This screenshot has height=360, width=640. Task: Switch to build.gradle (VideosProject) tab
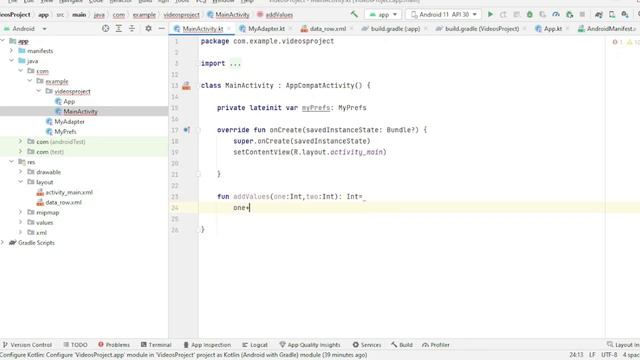[x=482, y=29]
